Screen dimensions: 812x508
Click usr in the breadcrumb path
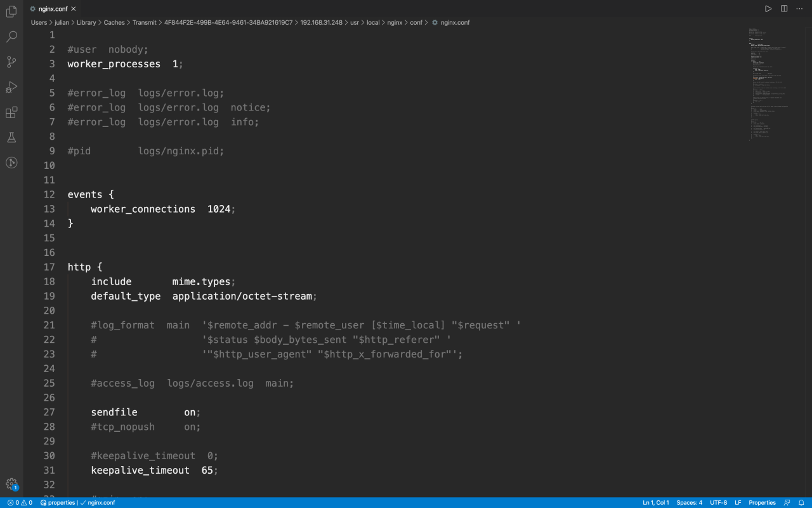click(x=355, y=22)
